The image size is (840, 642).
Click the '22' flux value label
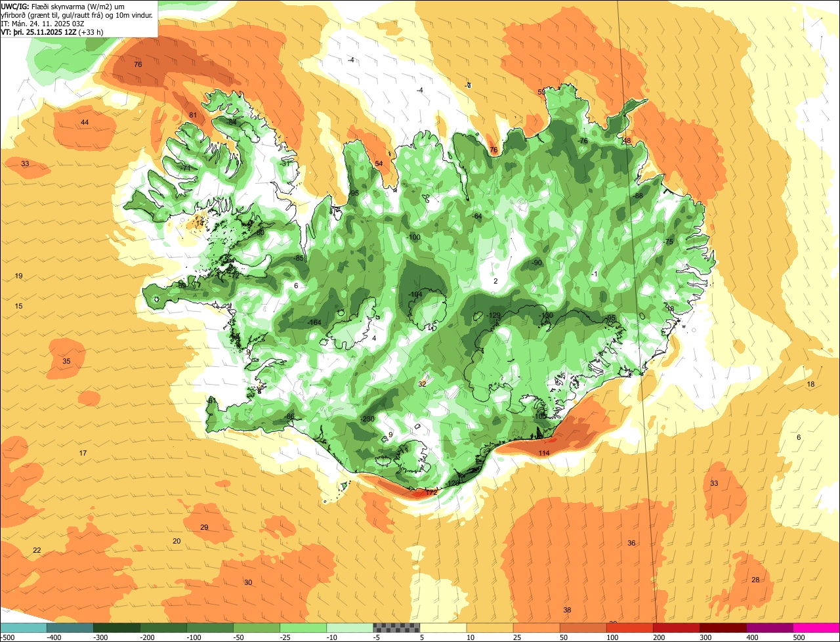pyautogui.click(x=37, y=551)
